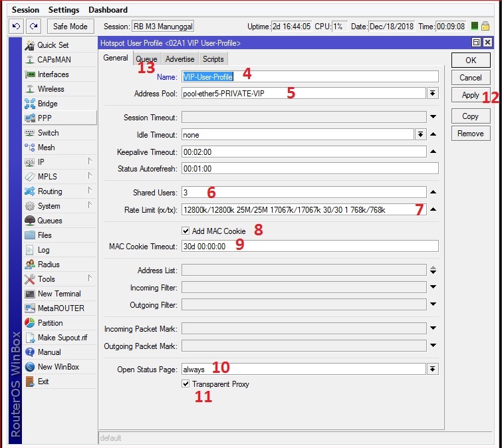Screen dimensions: 502x448
Task: Toggle the Add MAC Cookie checkbox
Action: (x=186, y=231)
